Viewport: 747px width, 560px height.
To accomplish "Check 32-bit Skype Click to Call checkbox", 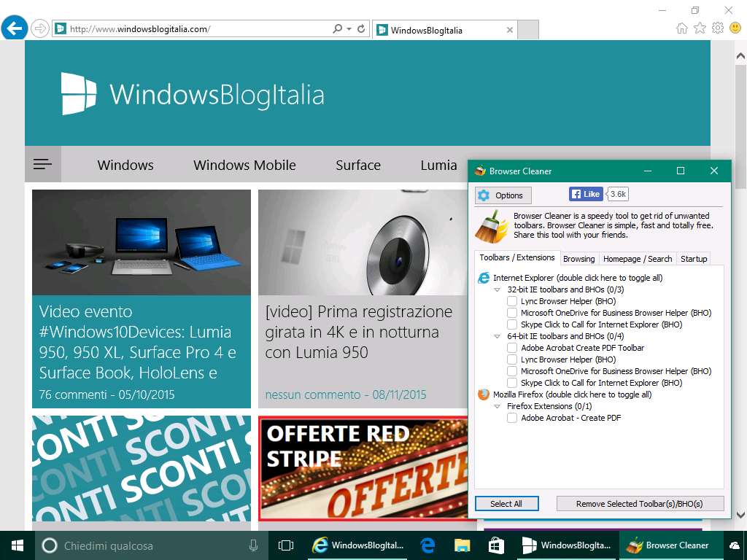I will (512, 324).
